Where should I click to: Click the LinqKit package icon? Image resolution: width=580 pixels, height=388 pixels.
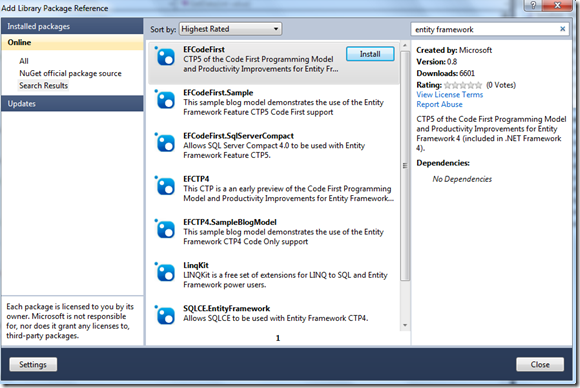pos(165,273)
